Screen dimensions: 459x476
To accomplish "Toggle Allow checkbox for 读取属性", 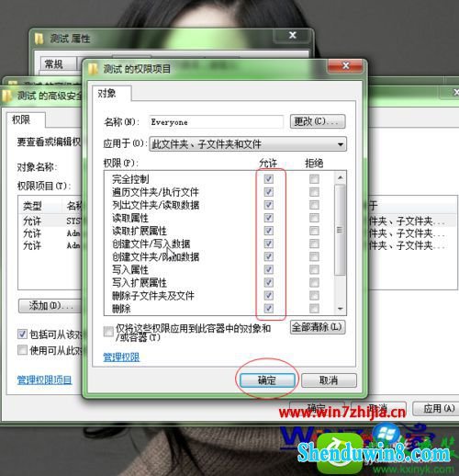I will pos(269,218).
